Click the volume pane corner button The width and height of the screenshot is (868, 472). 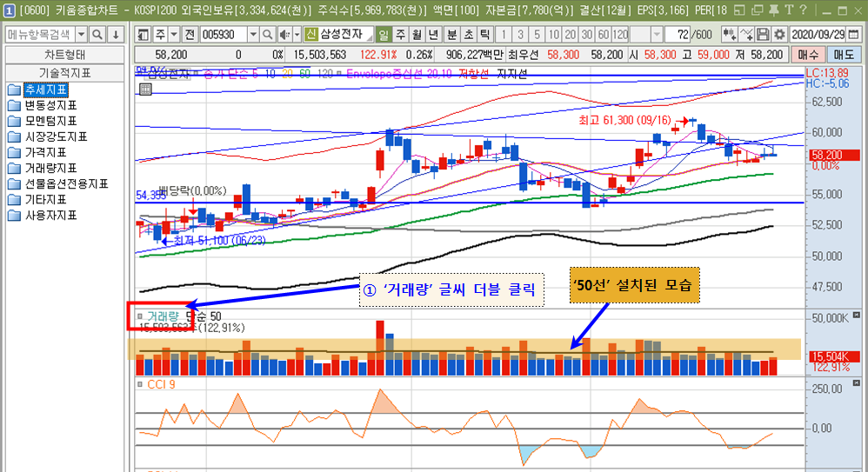(857, 315)
